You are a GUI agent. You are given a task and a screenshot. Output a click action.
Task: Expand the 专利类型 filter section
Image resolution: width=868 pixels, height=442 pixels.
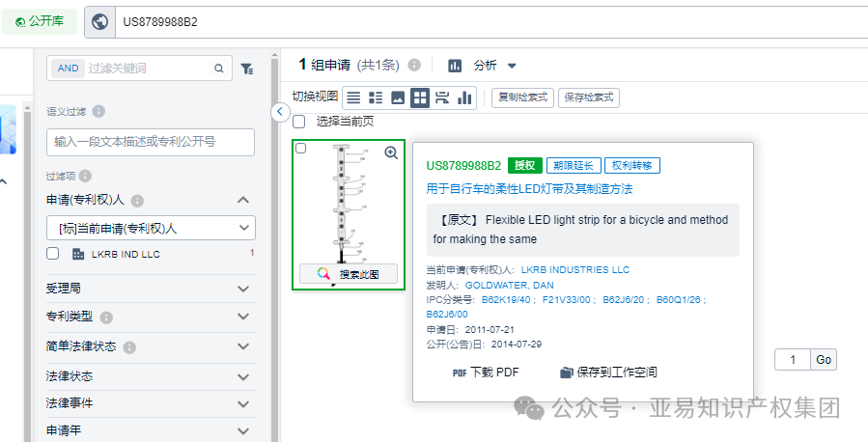pyautogui.click(x=243, y=317)
